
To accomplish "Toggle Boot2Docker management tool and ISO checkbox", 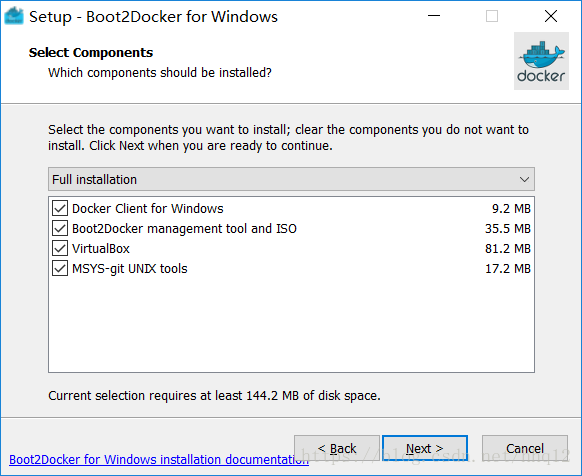I will (60, 228).
